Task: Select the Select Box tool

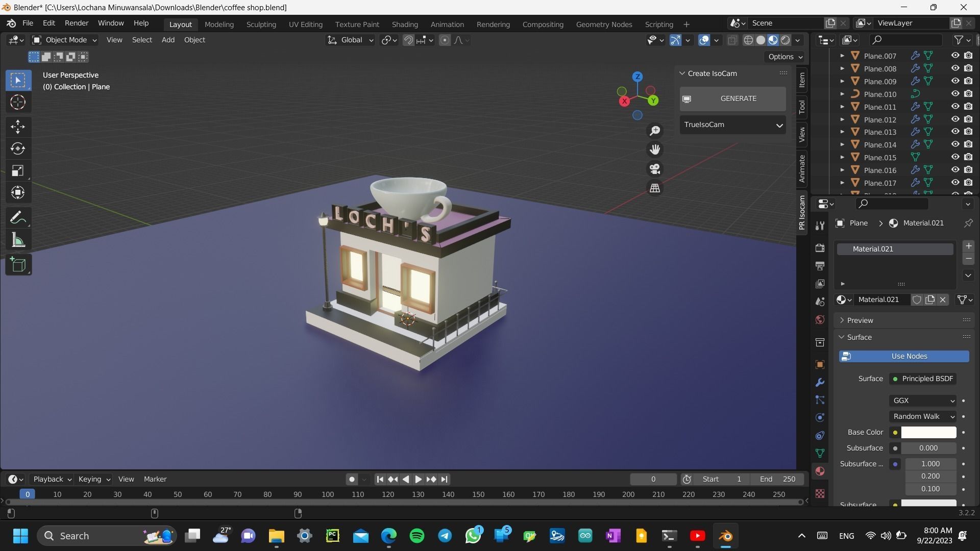Action: [18, 80]
